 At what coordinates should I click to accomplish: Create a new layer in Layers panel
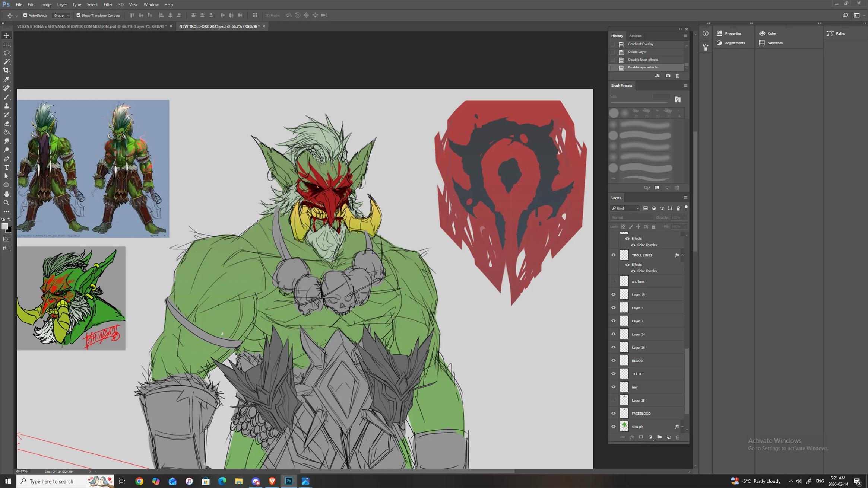coord(668,437)
